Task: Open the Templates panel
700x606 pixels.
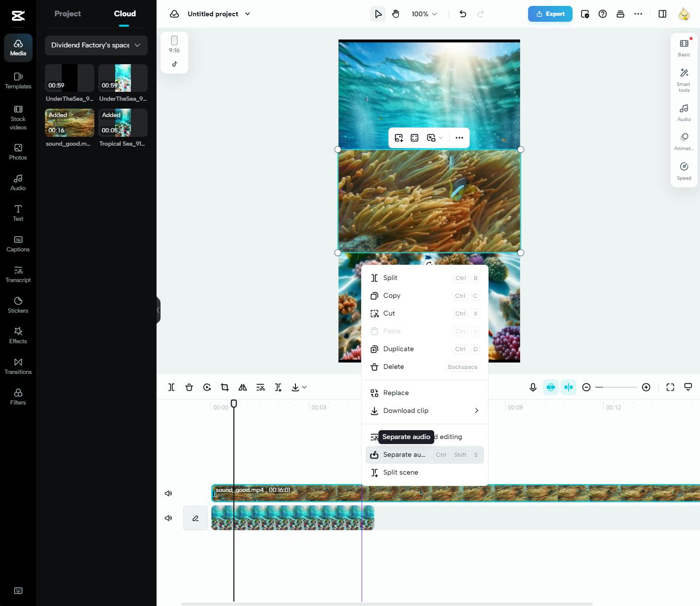Action: pyautogui.click(x=18, y=81)
